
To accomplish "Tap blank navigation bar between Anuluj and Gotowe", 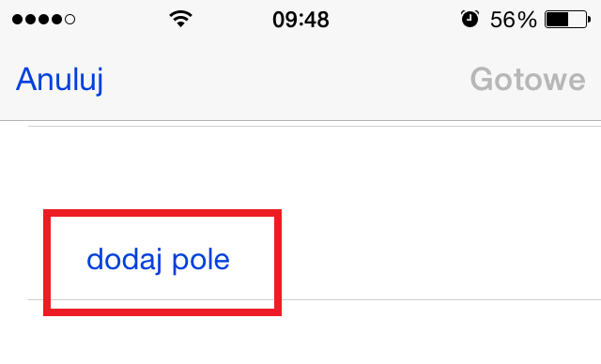I will pos(286,80).
